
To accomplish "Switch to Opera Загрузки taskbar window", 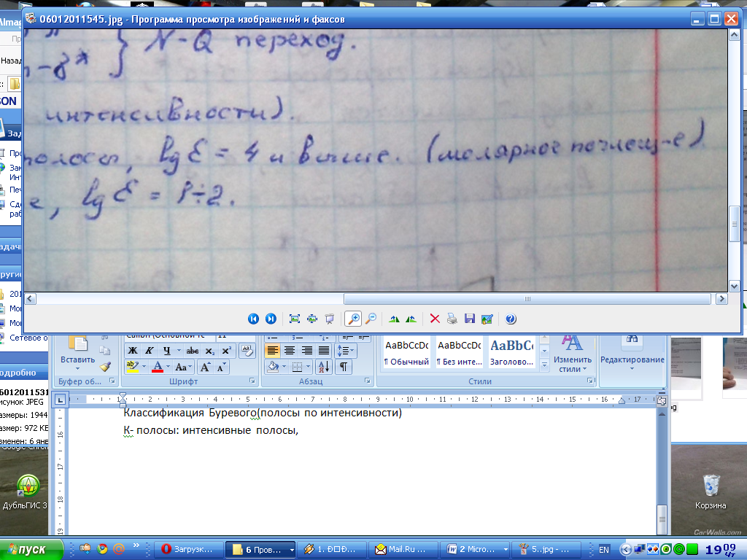I will click(189, 549).
